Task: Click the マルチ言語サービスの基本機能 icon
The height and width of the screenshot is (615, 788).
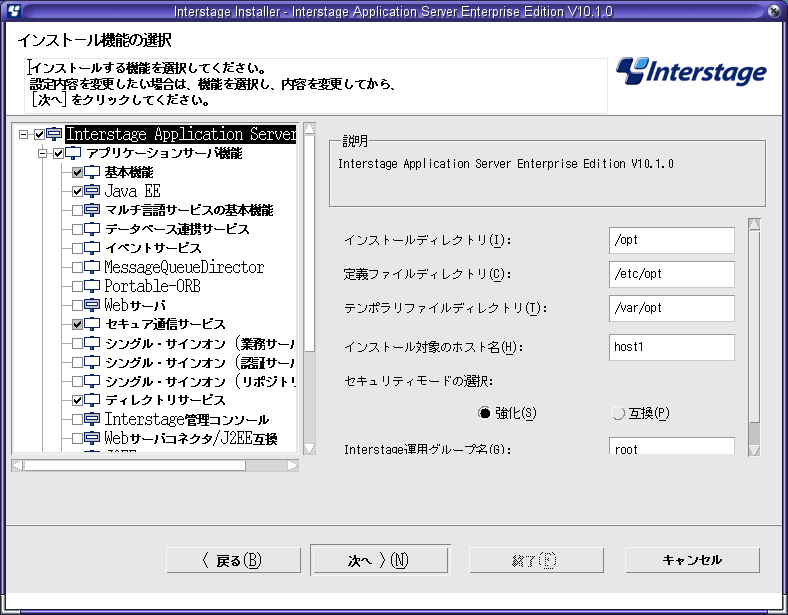Action: (x=91, y=210)
